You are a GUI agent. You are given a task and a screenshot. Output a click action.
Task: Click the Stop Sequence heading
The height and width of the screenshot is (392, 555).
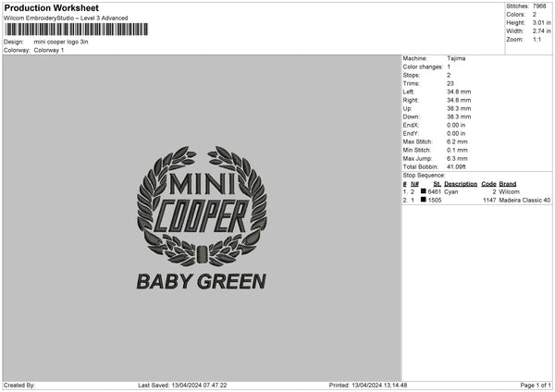[424, 176]
